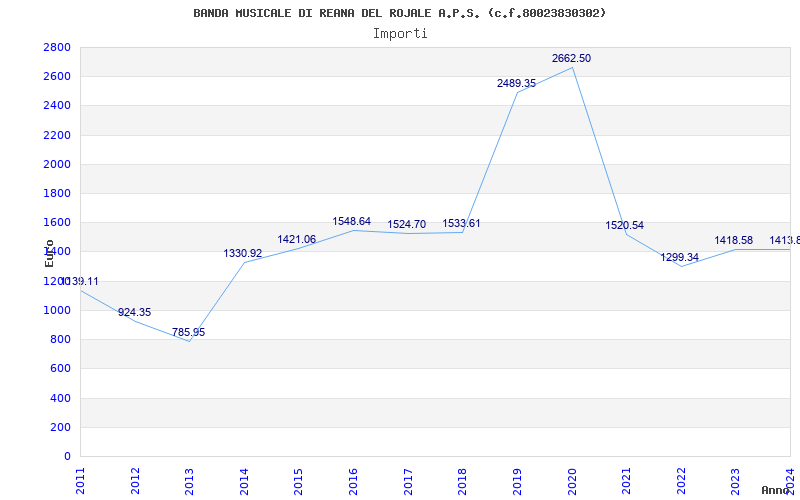Click the Euro y-axis title
Viewport: 800px width, 500px height.
pyautogui.click(x=49, y=253)
